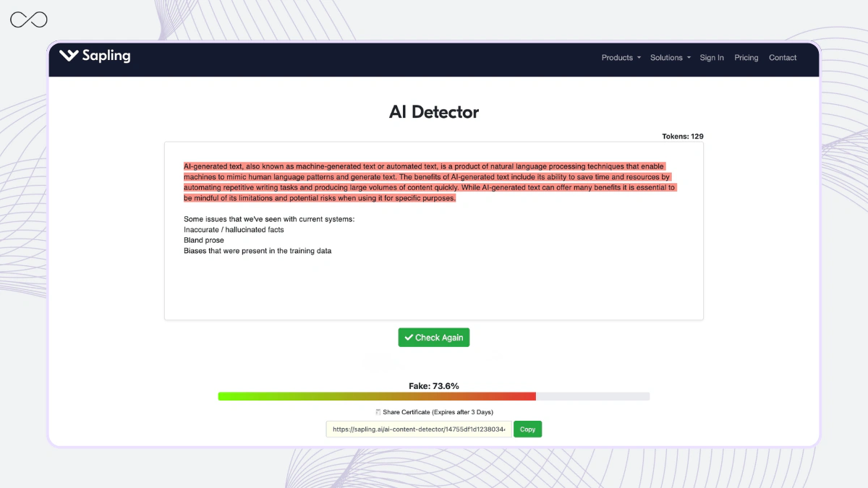Click the "Biases that were present" line
The width and height of the screenshot is (868, 488).
(x=258, y=251)
